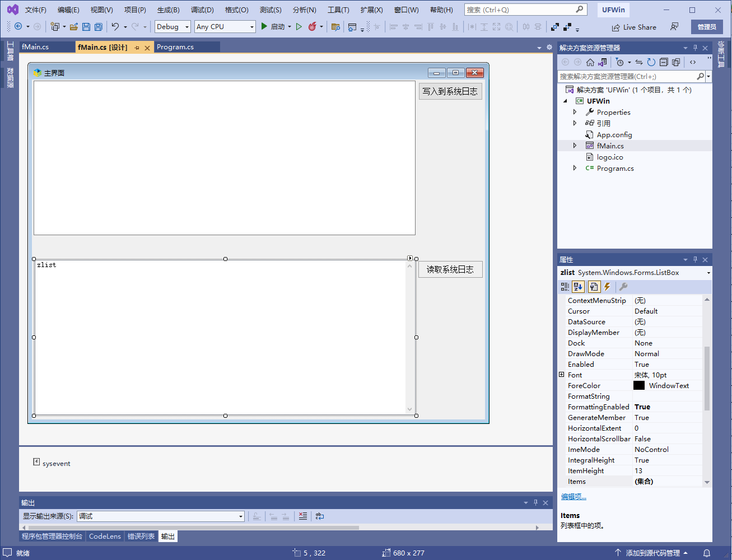This screenshot has width=732, height=560.
Task: Click the search box 搜索 (Ctrl+Q)
Action: tap(525, 10)
